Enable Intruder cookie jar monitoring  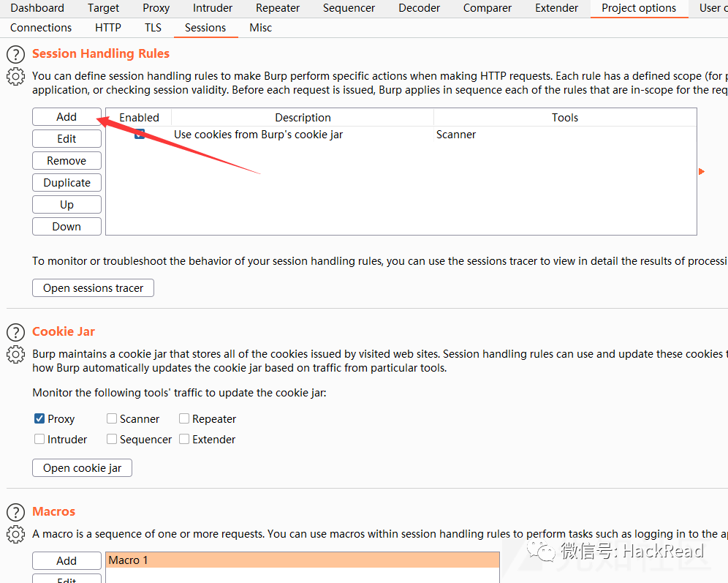point(39,439)
